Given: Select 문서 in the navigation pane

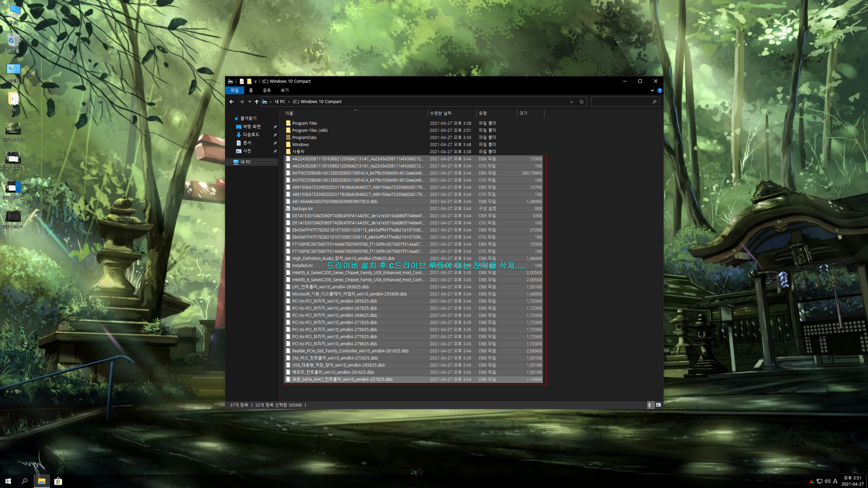Looking at the screenshot, I should [247, 143].
